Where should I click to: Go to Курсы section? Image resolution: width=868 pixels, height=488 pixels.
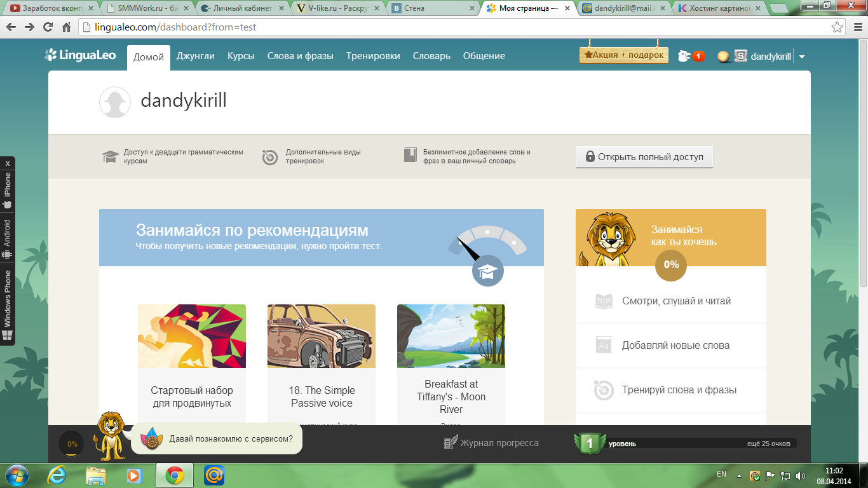coord(241,56)
